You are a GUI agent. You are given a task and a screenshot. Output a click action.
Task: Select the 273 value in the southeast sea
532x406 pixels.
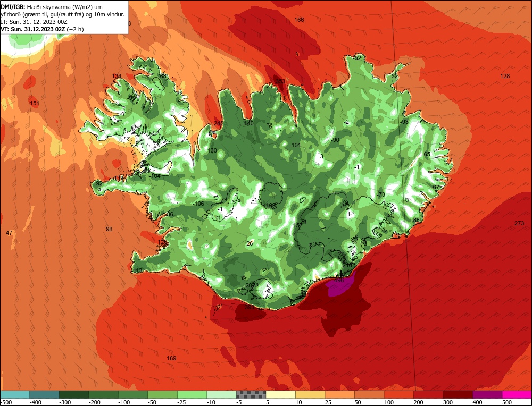[519, 223]
